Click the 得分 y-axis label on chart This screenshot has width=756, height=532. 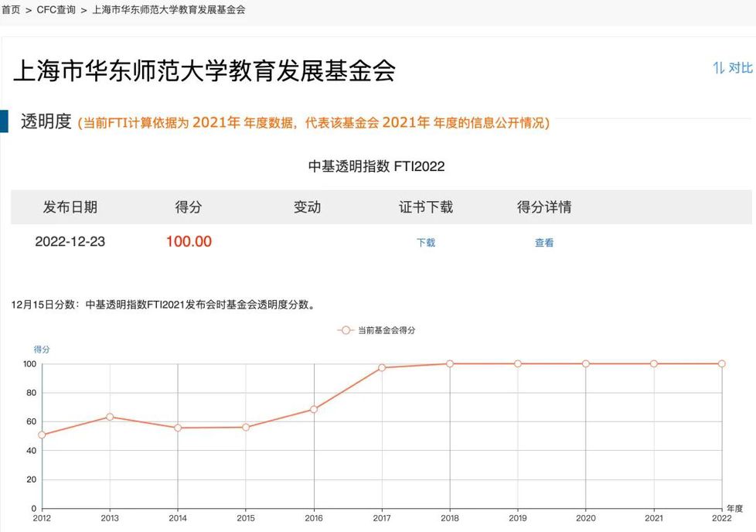pos(42,350)
